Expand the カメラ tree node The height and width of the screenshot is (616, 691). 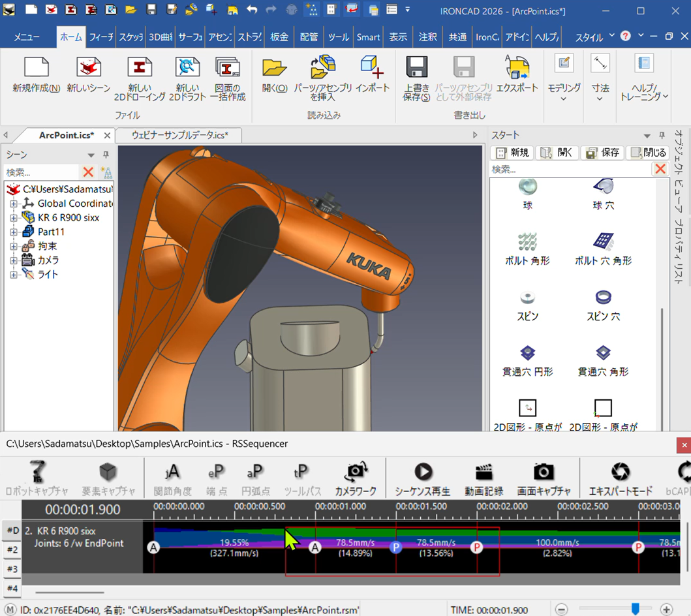13,260
